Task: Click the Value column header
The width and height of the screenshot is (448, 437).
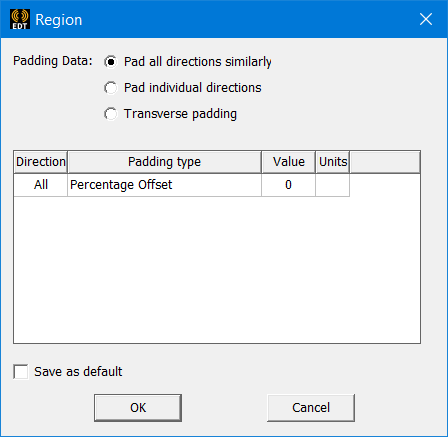Action: coord(288,162)
